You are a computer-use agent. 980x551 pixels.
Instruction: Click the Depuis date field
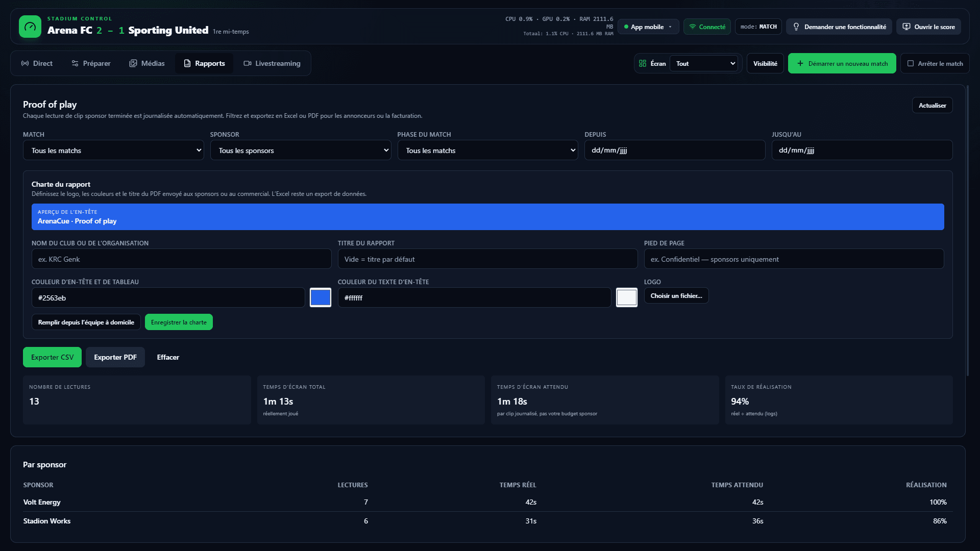(675, 150)
